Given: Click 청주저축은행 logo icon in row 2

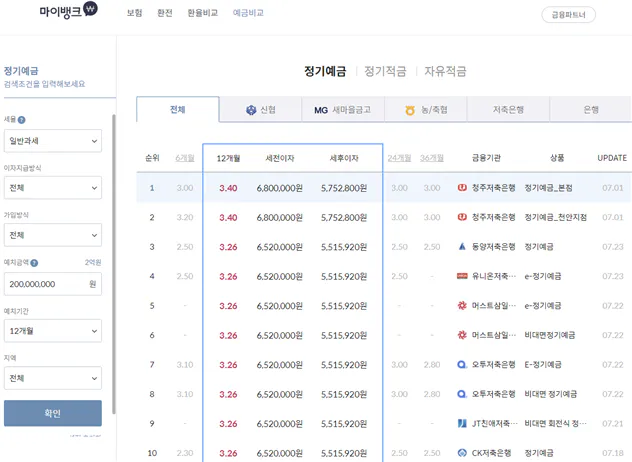Looking at the screenshot, I should coord(462,217).
